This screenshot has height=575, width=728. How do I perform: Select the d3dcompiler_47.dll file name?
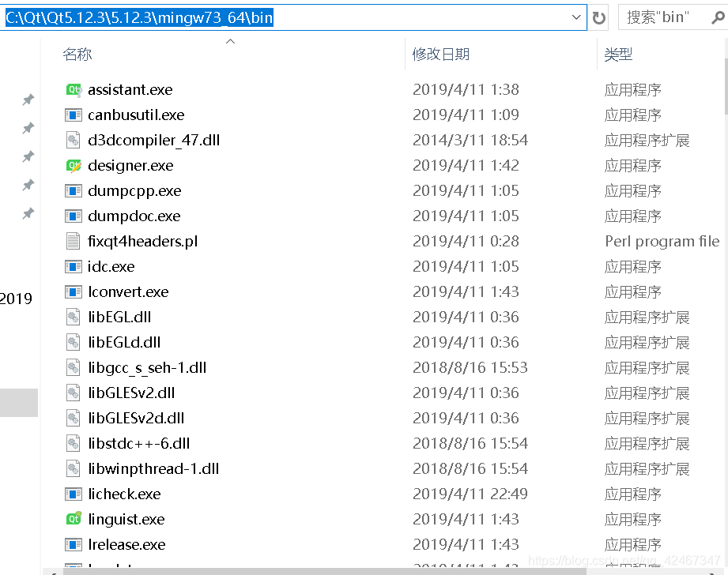pos(153,140)
